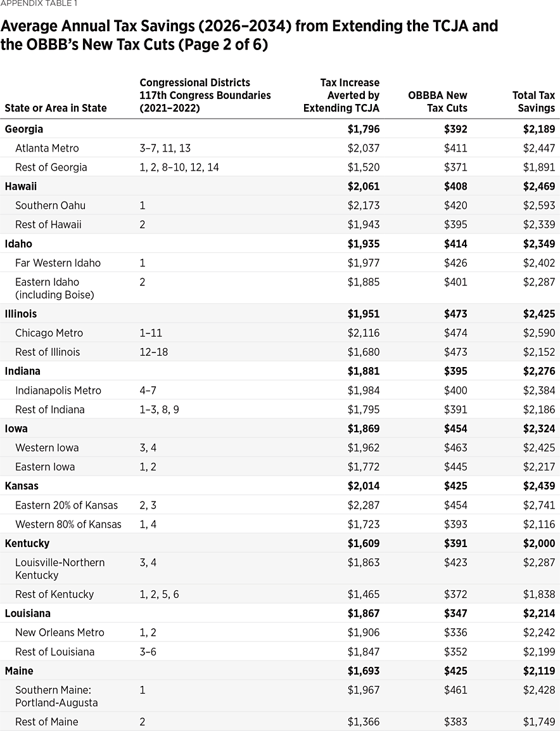Select Louisville-Northern Kentucky row label
560x731 pixels.
[x=60, y=569]
